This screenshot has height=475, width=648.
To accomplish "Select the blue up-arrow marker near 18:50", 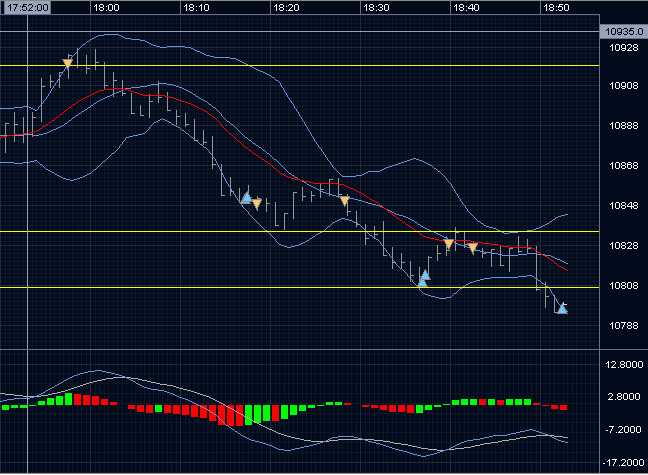I will tap(562, 308).
